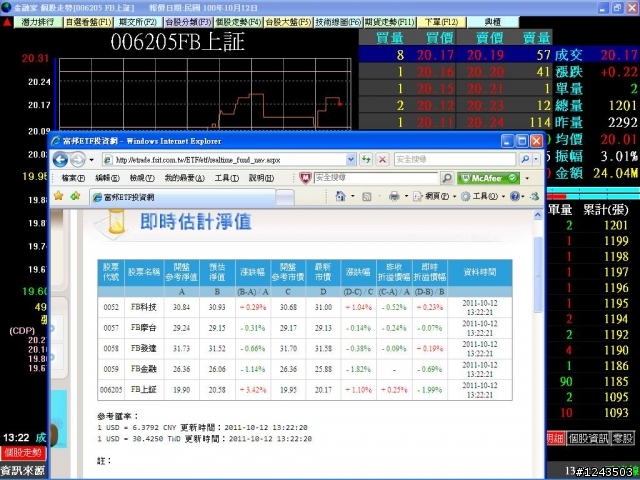Click the blue Help question mark icon
640x480 pixels.
click(515, 197)
